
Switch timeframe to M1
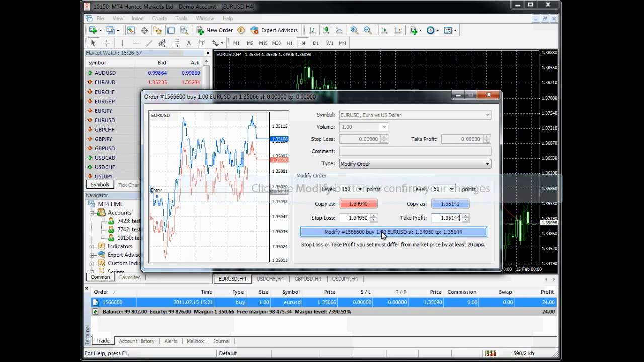pos(236,43)
